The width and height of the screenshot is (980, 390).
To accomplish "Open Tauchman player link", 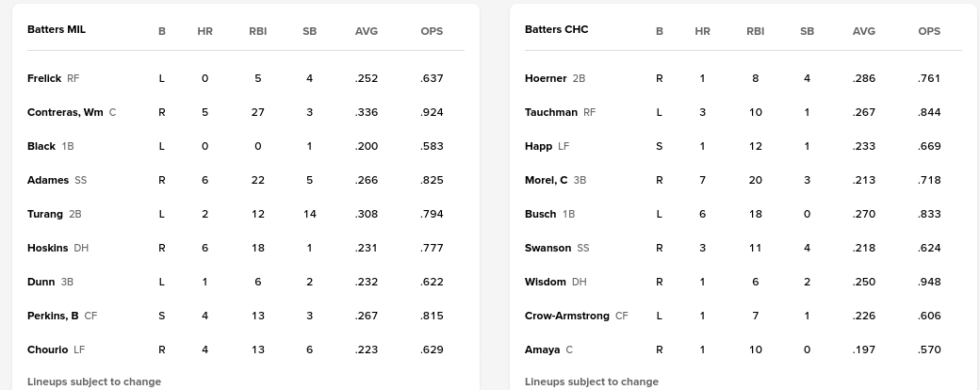I will (x=551, y=112).
